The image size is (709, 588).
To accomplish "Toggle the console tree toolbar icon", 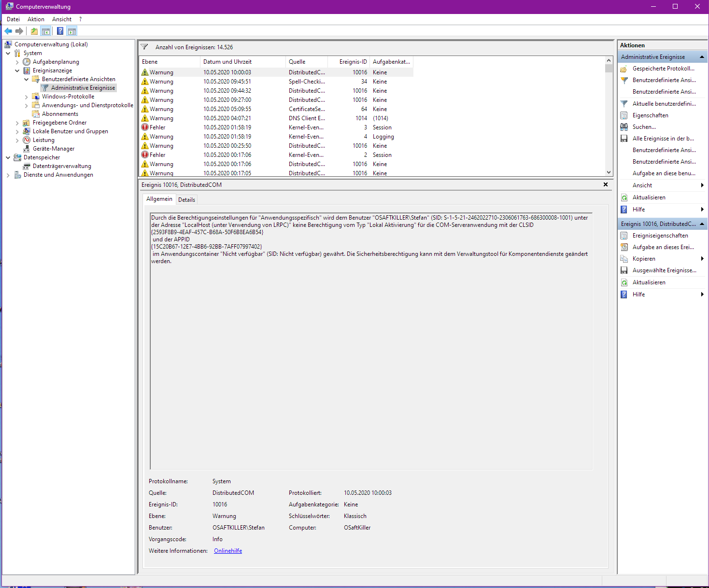I will [46, 31].
